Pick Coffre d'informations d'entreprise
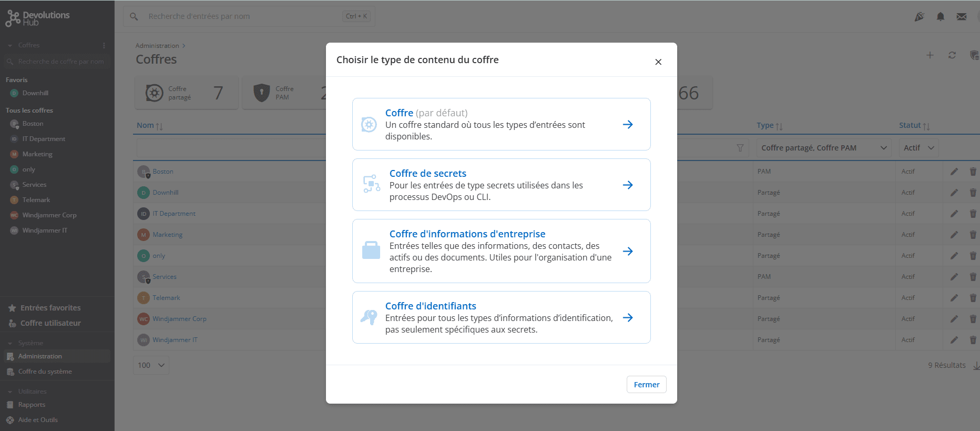The height and width of the screenshot is (431, 980). [x=501, y=251]
